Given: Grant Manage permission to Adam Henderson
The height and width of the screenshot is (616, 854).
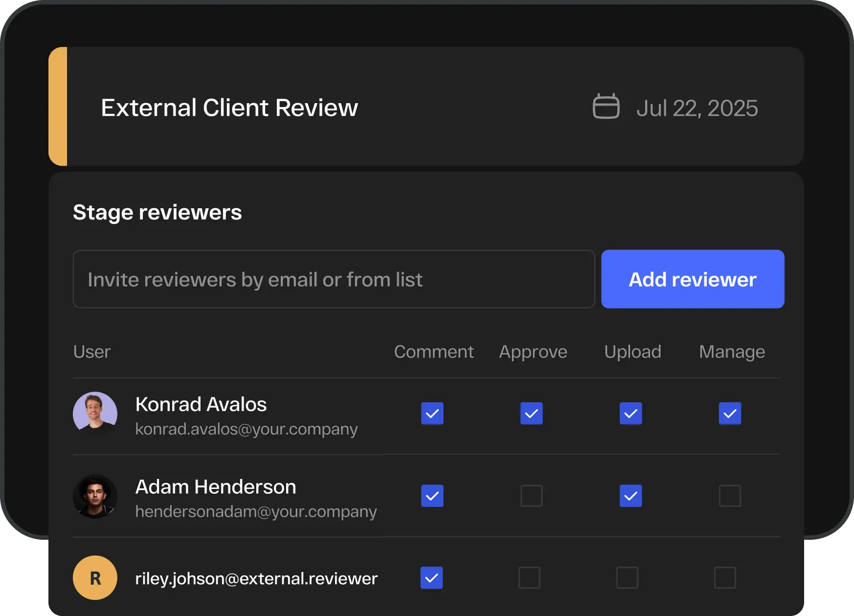Looking at the screenshot, I should coord(730,496).
